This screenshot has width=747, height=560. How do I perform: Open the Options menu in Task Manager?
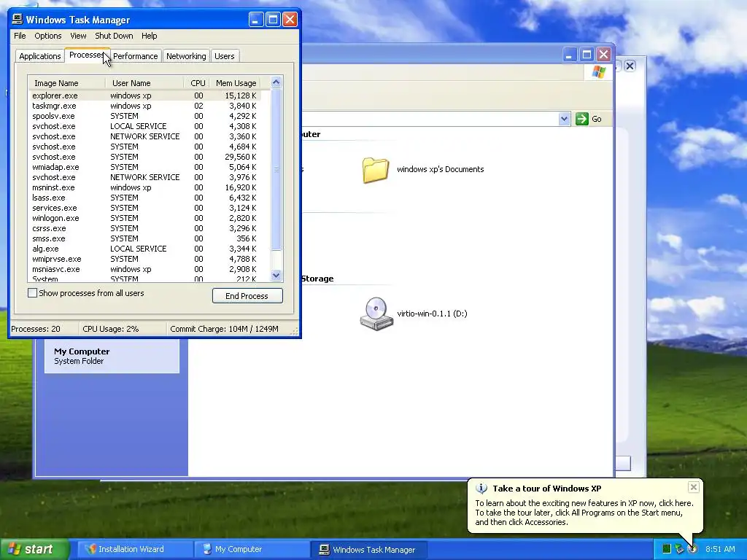click(47, 36)
